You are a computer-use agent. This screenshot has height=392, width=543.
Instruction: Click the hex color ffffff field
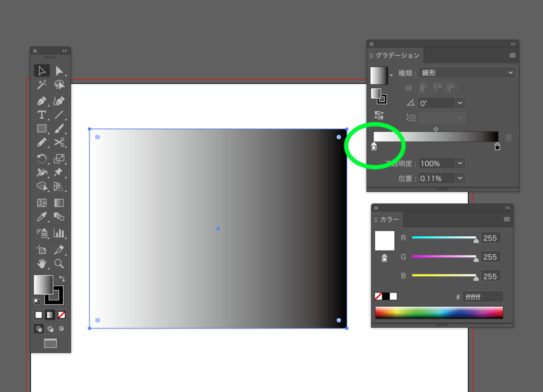(483, 297)
